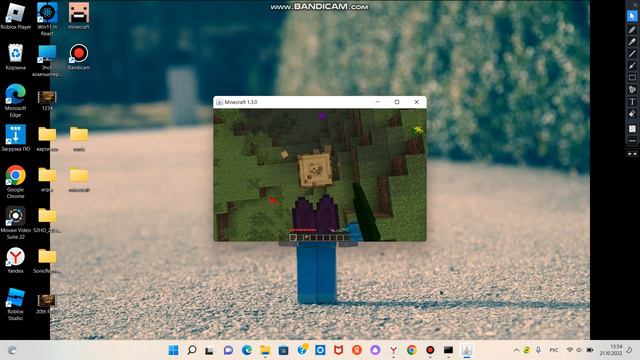Select the eraser tool in drawing toolbar
This screenshot has width=640, height=360.
tap(632, 114)
